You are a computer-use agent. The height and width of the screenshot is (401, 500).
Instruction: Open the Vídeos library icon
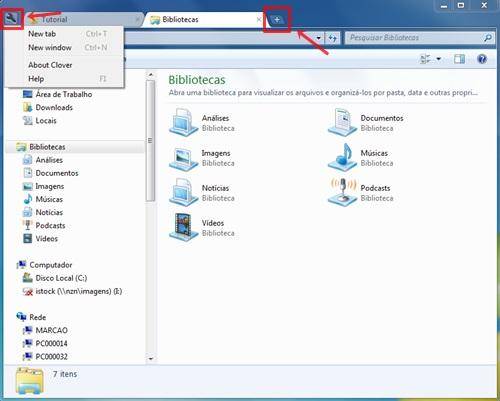point(184,227)
